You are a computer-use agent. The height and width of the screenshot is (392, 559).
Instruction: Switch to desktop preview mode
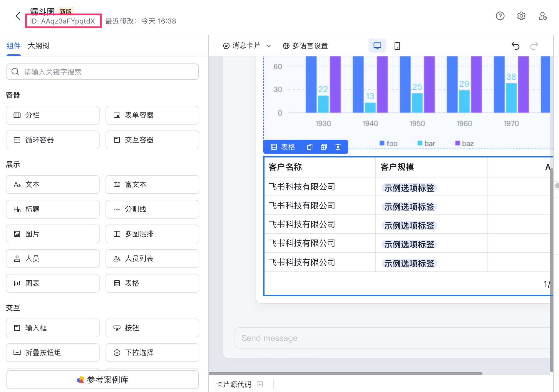click(377, 46)
